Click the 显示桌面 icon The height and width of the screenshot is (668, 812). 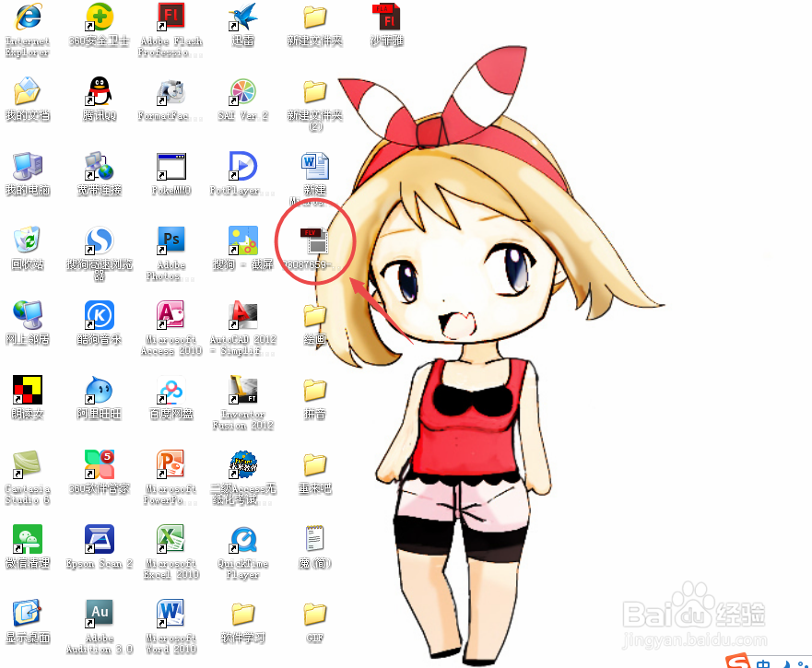pos(28,614)
